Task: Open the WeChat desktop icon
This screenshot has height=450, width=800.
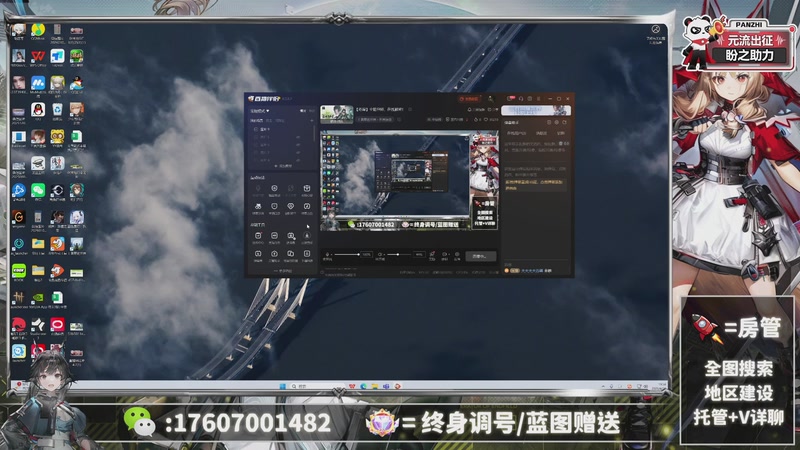Action: [x=38, y=189]
